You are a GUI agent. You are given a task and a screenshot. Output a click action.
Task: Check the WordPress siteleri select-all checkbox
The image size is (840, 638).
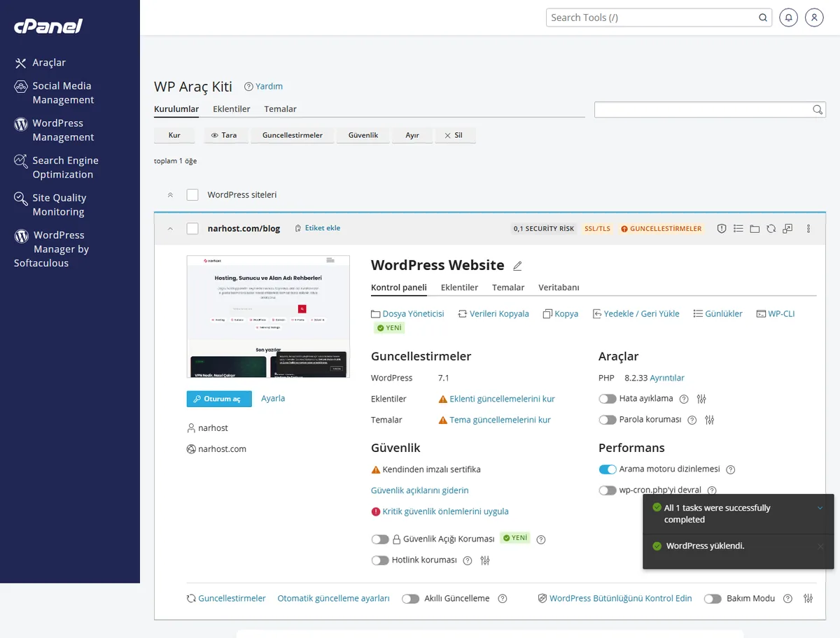click(192, 194)
